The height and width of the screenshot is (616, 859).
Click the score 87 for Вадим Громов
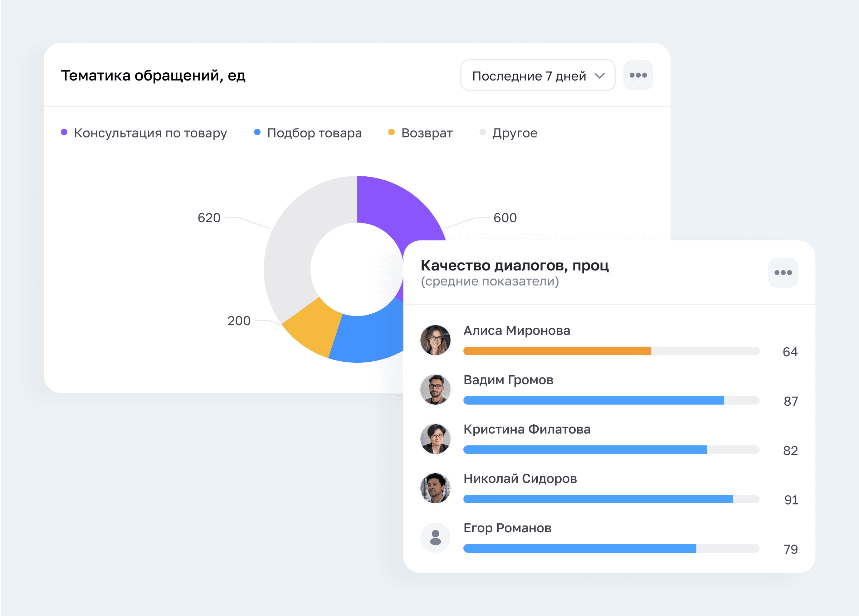[x=790, y=401]
